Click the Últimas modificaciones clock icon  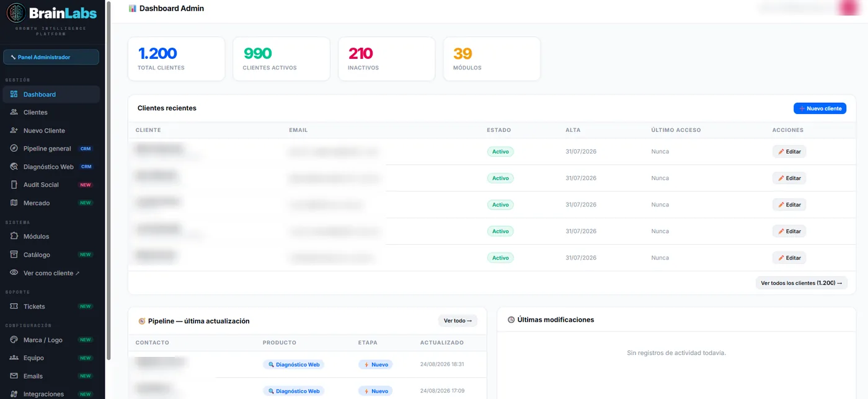click(x=511, y=320)
